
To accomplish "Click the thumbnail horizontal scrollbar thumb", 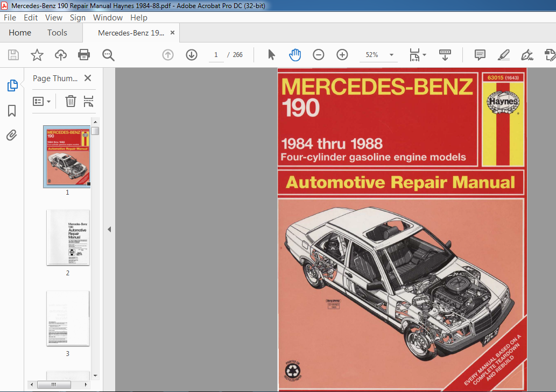I will tap(54, 384).
